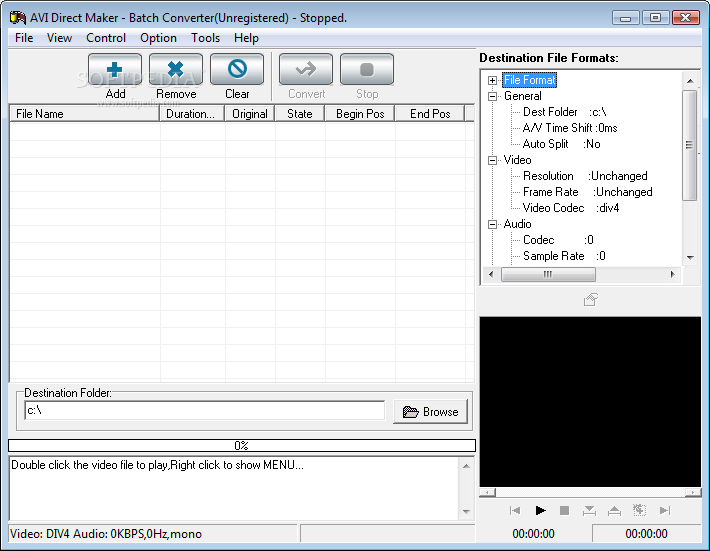Image resolution: width=710 pixels, height=551 pixels.
Task: Click the log box scroll up arrow
Action: (x=466, y=466)
